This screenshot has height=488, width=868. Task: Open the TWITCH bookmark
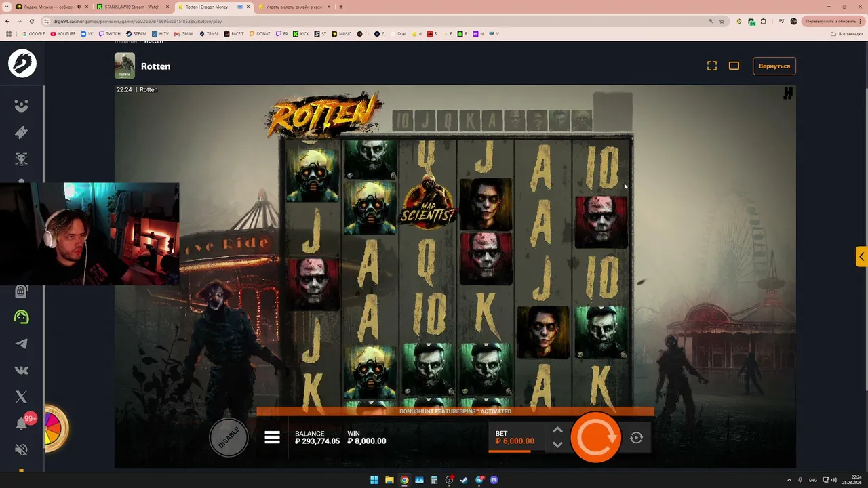(x=109, y=33)
